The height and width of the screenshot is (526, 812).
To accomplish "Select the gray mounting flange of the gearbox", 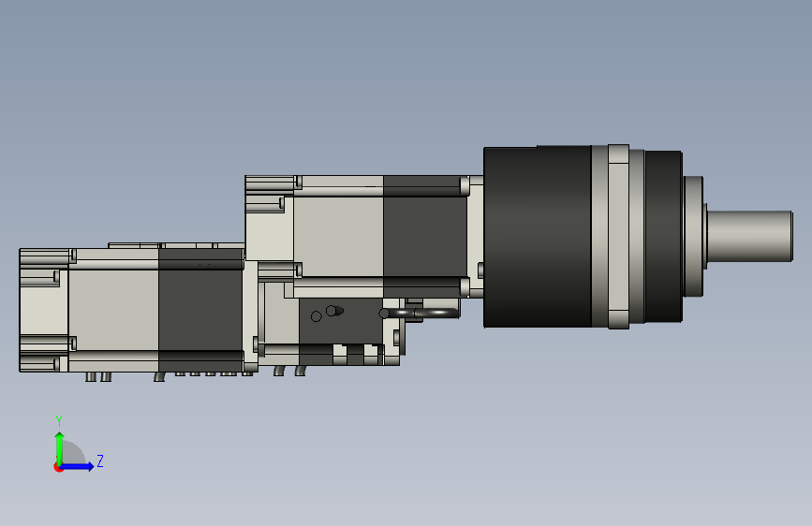I will click(x=618, y=237).
